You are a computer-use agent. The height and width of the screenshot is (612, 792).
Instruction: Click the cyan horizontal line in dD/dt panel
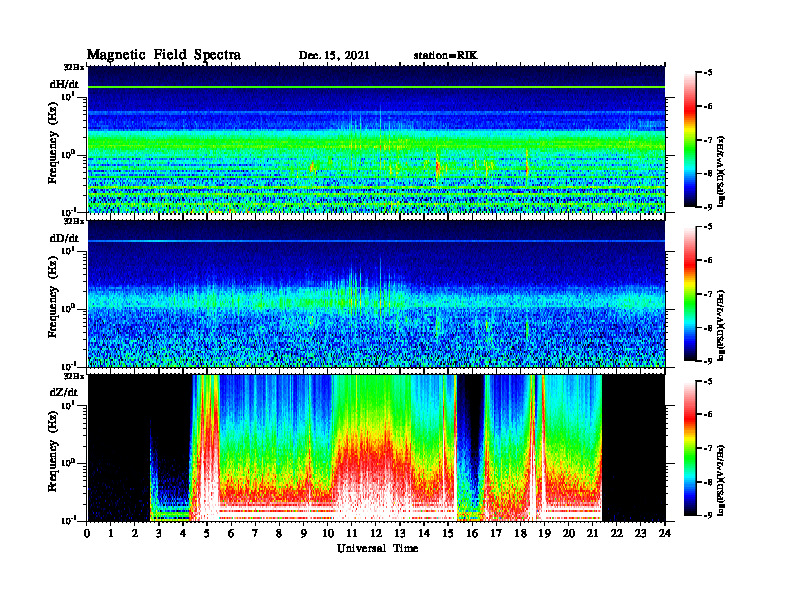pos(376,241)
